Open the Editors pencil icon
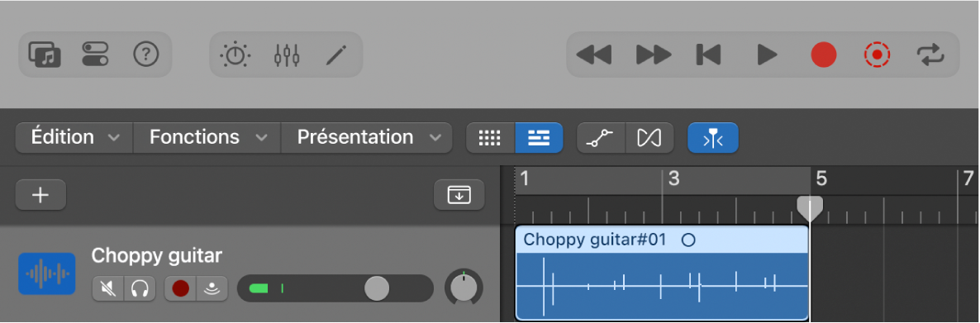The width and height of the screenshot is (980, 323). [336, 55]
